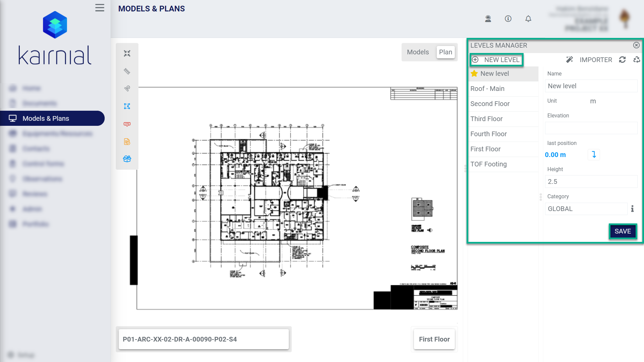Click into the Elevation input field
Image resolution: width=644 pixels, height=362 pixels.
coord(591,128)
